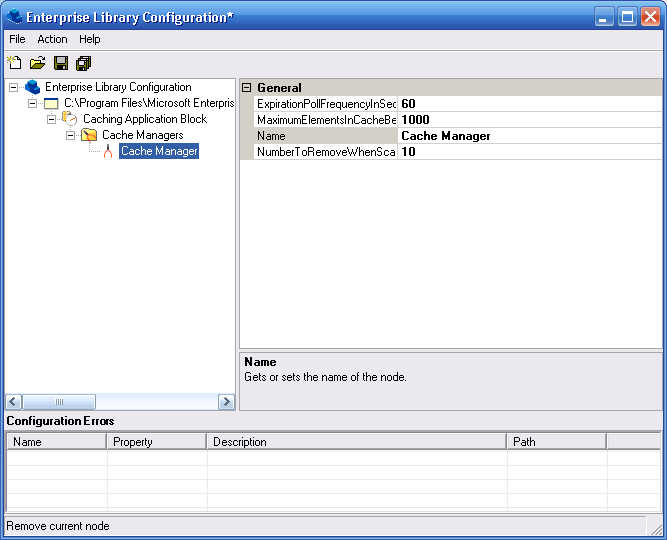Click the Cache Managers folder icon

pyautogui.click(x=89, y=135)
